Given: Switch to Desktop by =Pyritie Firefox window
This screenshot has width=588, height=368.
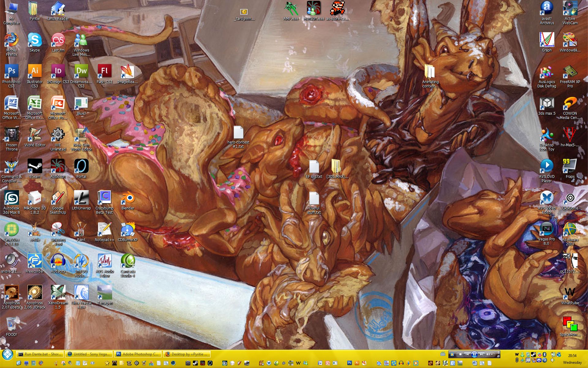Looking at the screenshot, I should tap(187, 354).
